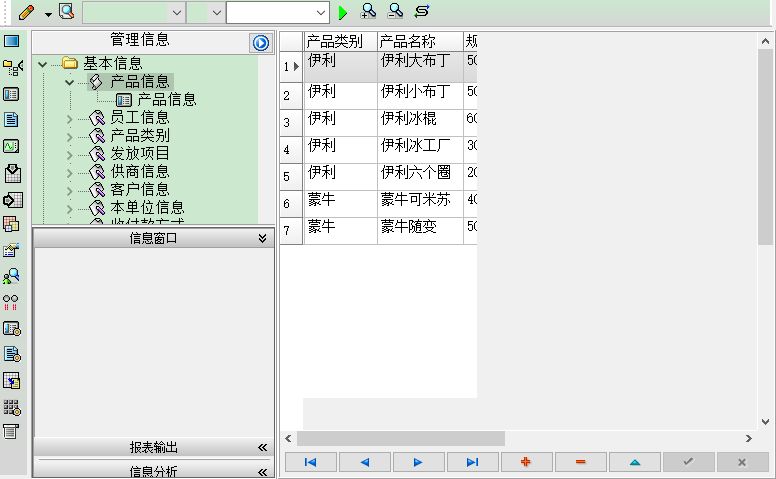Click the pencil edit tool icon
The image size is (776, 479).
(26, 12)
